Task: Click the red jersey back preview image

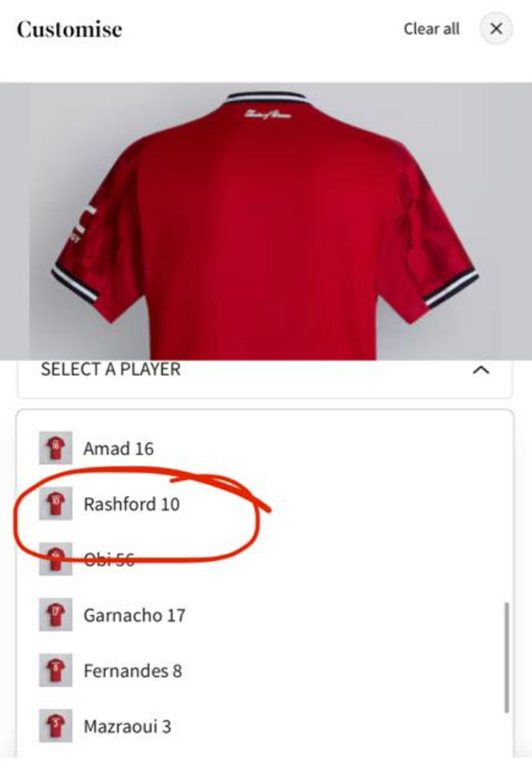Action: (266, 221)
